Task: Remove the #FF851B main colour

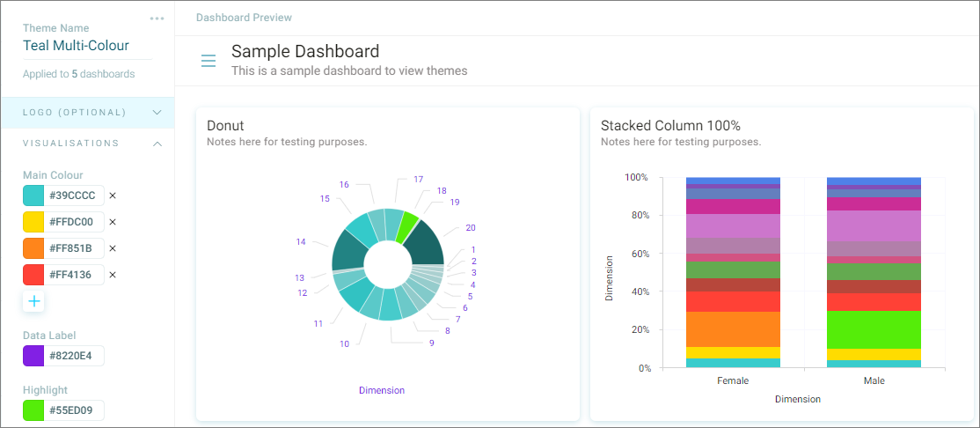Action: click(x=113, y=248)
